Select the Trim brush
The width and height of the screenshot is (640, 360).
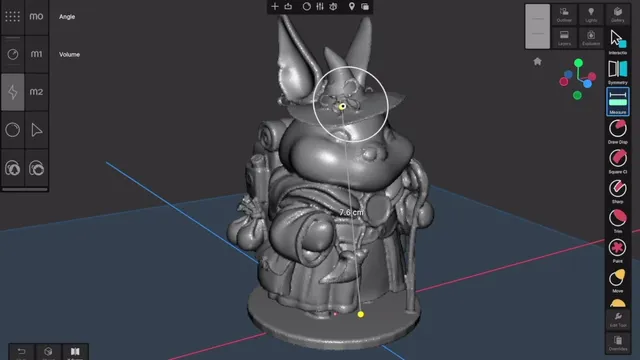pos(618,221)
